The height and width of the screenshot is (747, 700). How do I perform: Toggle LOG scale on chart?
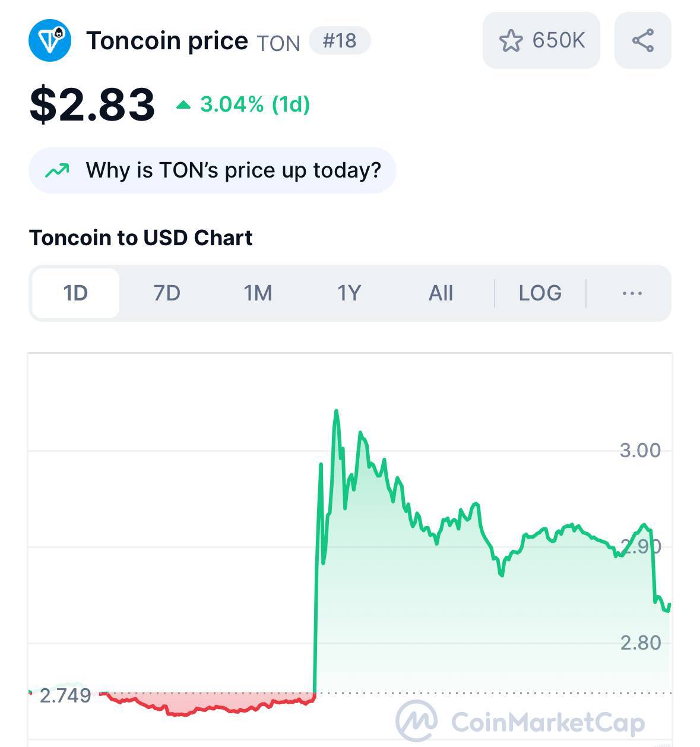(540, 293)
